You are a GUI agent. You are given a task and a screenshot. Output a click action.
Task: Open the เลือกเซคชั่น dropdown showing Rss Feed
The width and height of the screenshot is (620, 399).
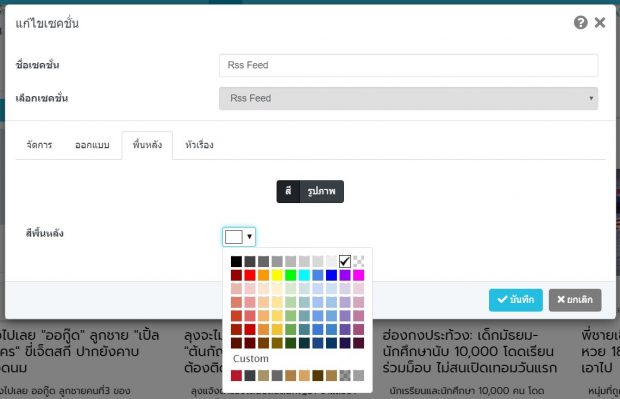(x=408, y=98)
